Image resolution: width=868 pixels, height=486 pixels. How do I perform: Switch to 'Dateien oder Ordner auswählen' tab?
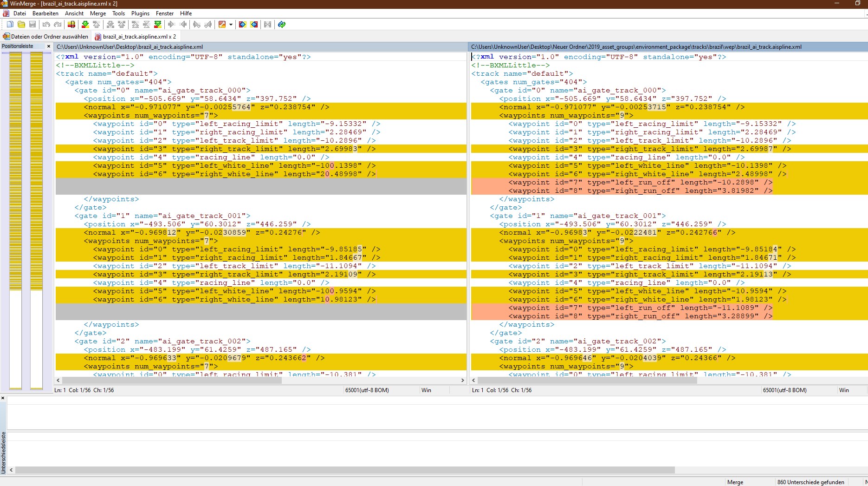(x=45, y=36)
